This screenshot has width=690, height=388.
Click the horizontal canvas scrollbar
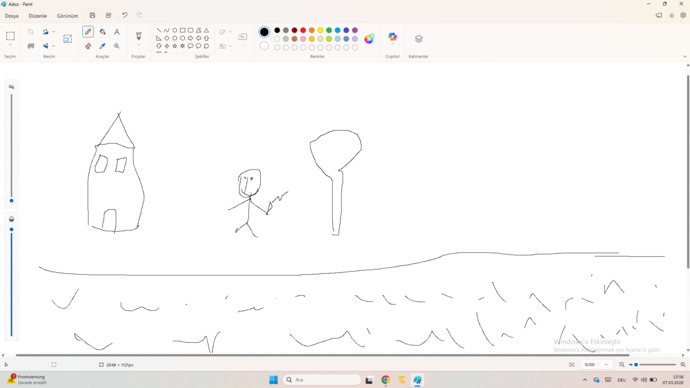click(323, 355)
